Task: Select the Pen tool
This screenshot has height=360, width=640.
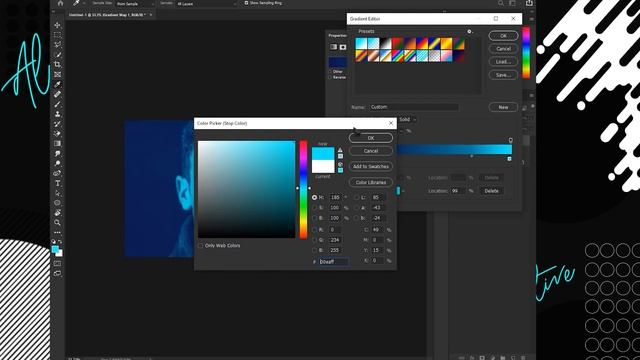Action: [58, 173]
